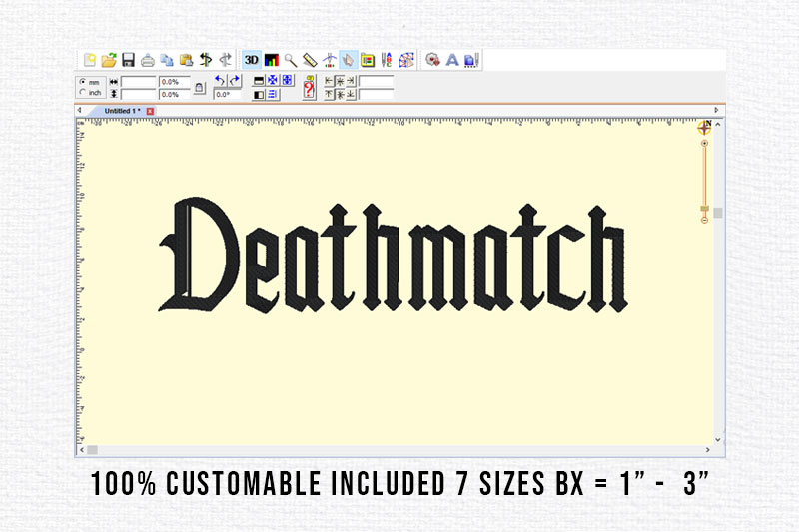
Task: Click the vertical scrollbar thumb
Action: click(x=718, y=213)
